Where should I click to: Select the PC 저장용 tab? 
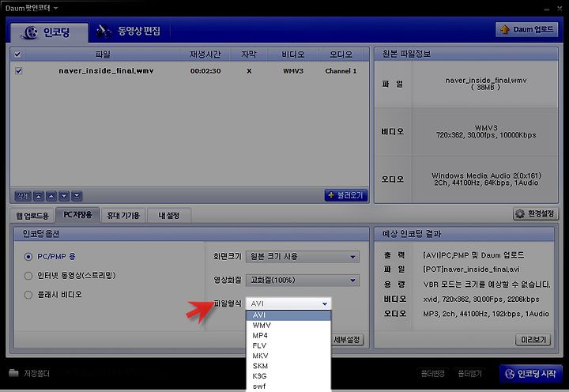(77, 215)
